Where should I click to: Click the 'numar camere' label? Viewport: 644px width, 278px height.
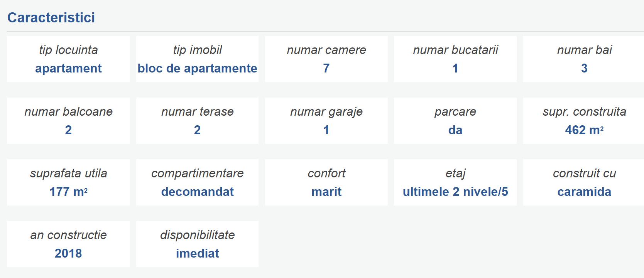[x=326, y=50]
